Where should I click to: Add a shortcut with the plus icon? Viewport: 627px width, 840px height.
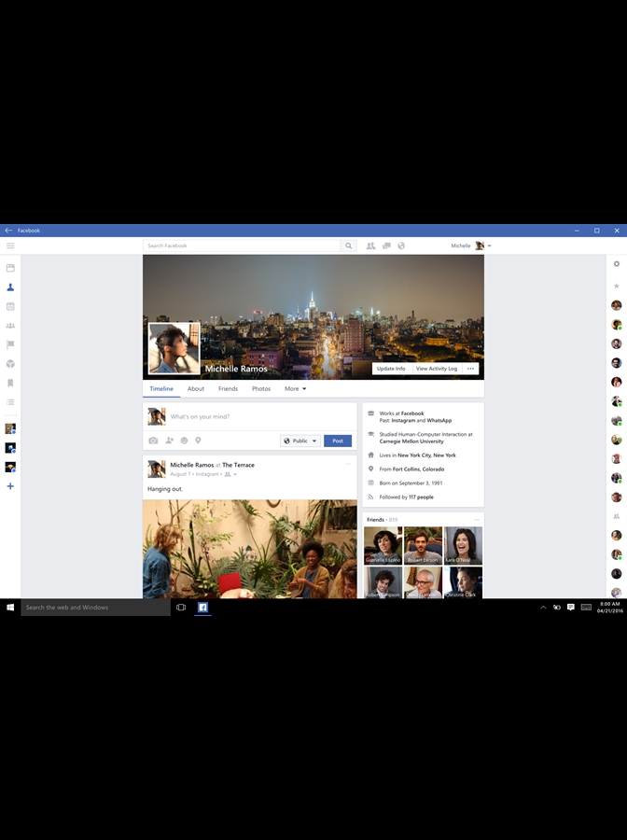tap(10, 486)
